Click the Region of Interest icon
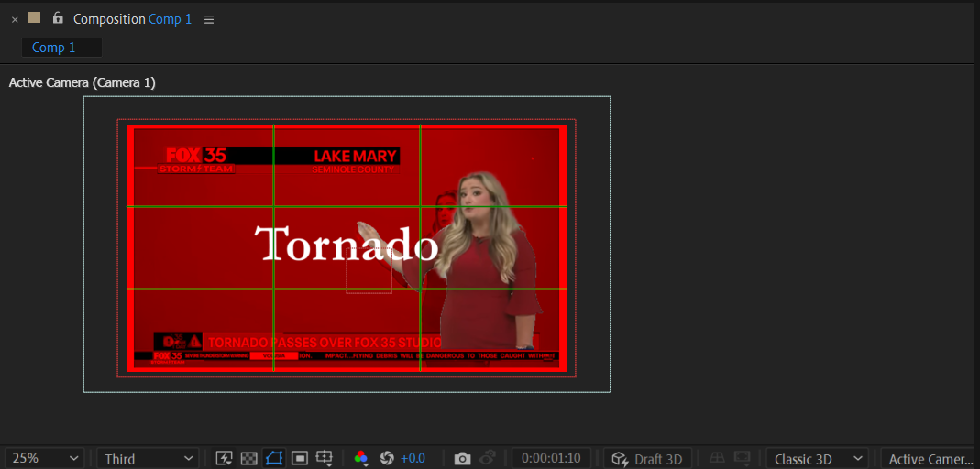 [x=300, y=458]
